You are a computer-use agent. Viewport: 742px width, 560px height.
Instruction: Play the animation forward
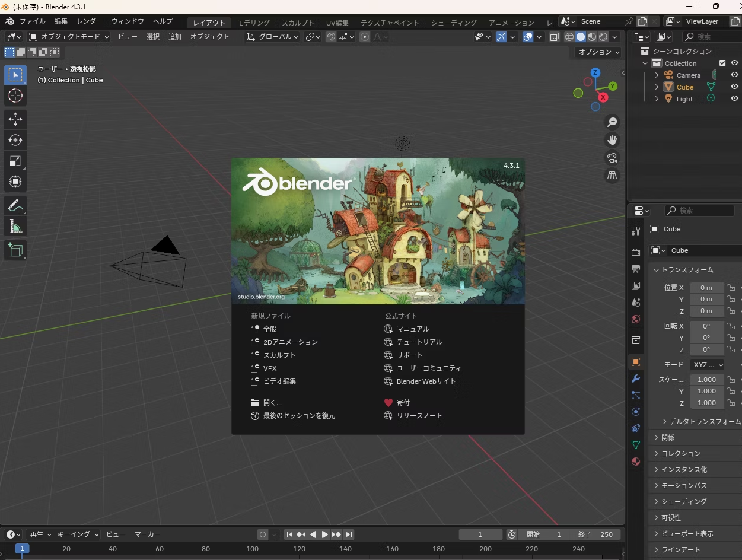[x=325, y=534]
